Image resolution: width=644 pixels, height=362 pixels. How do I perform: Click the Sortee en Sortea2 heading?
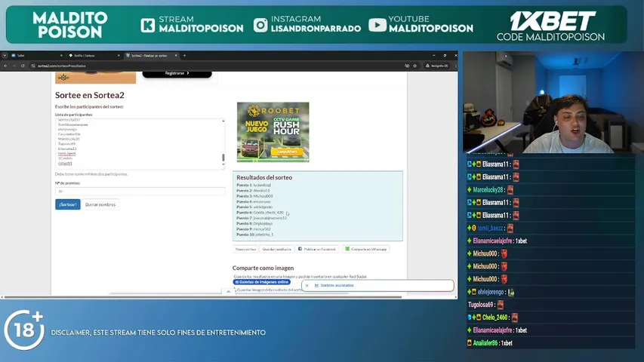(90, 95)
